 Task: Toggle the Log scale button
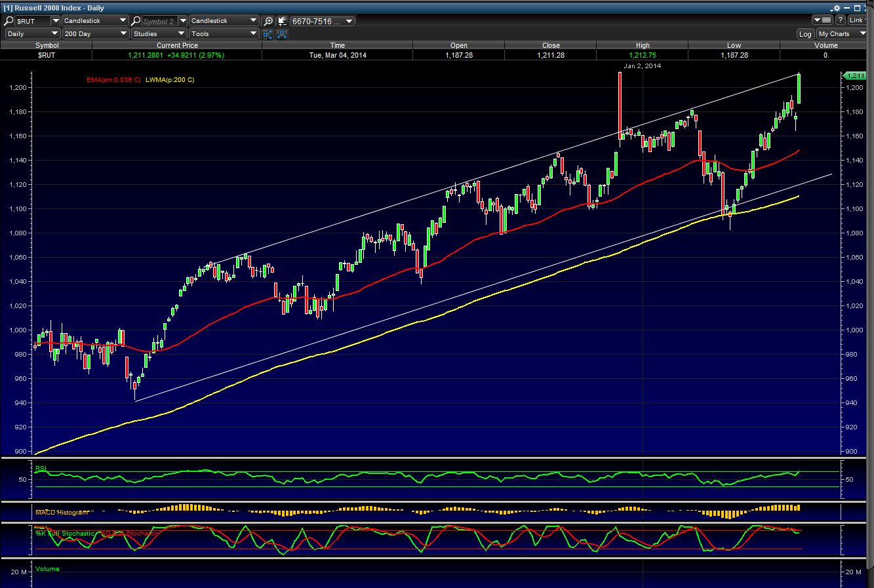click(805, 34)
